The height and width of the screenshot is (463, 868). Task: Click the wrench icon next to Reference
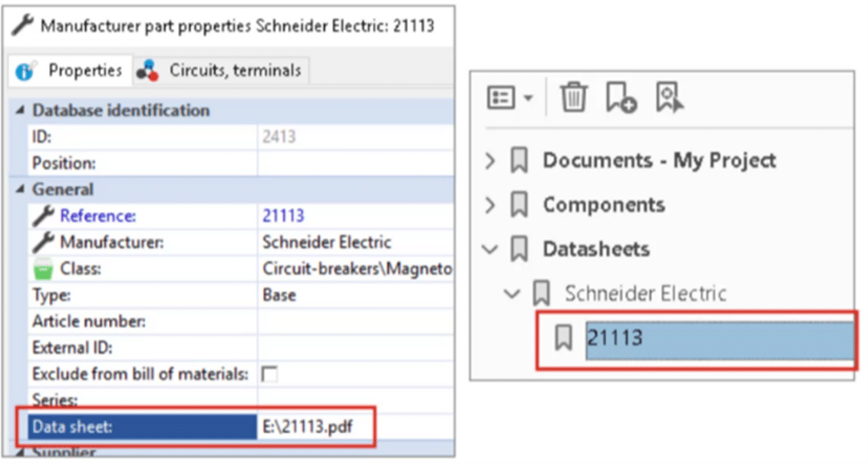point(43,217)
